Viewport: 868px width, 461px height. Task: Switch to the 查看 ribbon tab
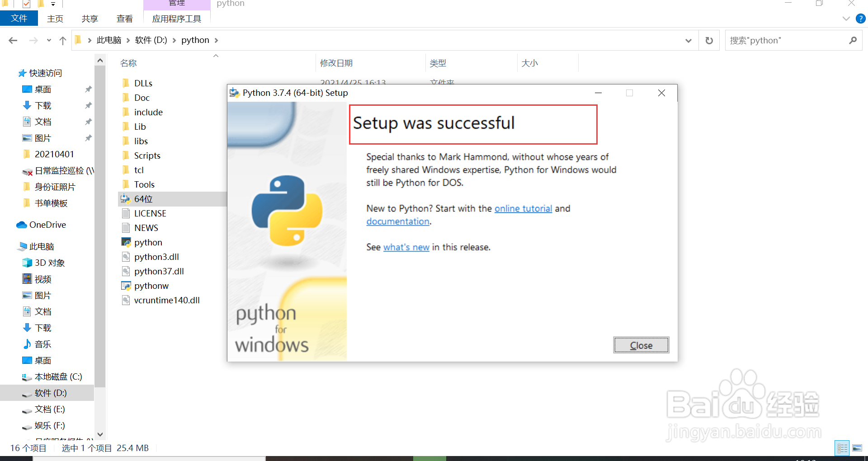(124, 19)
